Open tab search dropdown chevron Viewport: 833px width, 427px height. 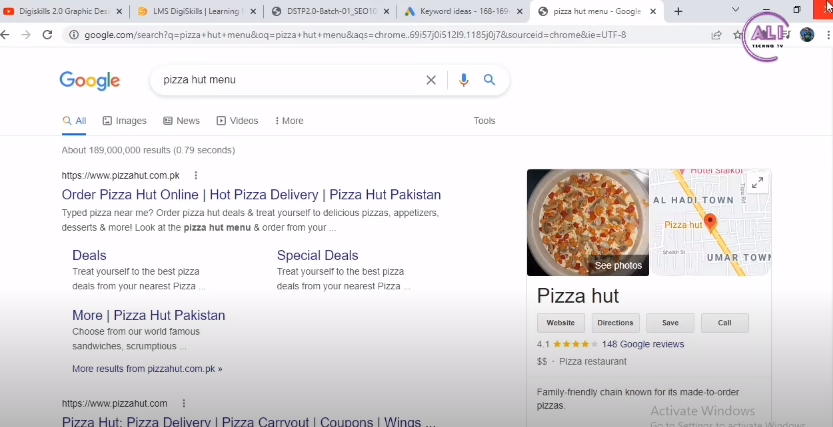tap(735, 10)
